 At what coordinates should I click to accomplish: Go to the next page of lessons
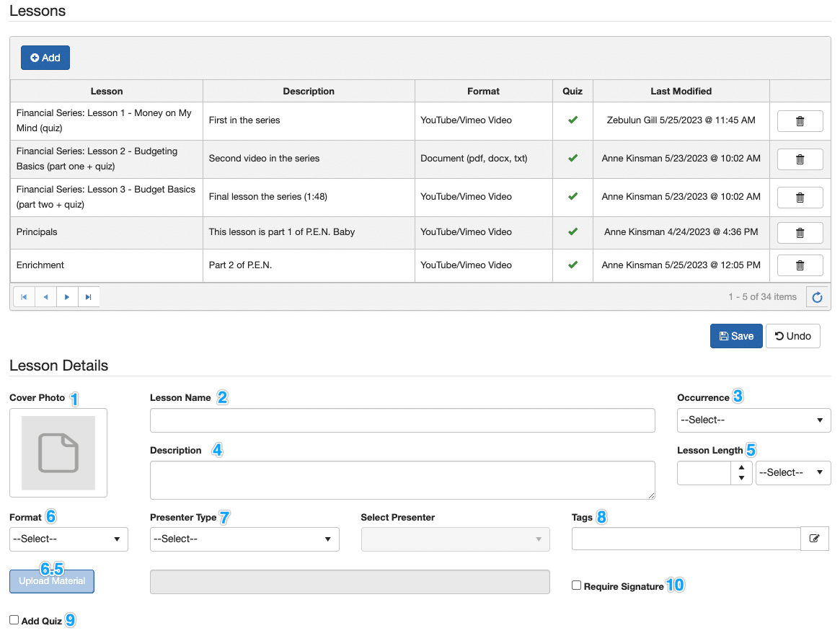[x=67, y=297]
